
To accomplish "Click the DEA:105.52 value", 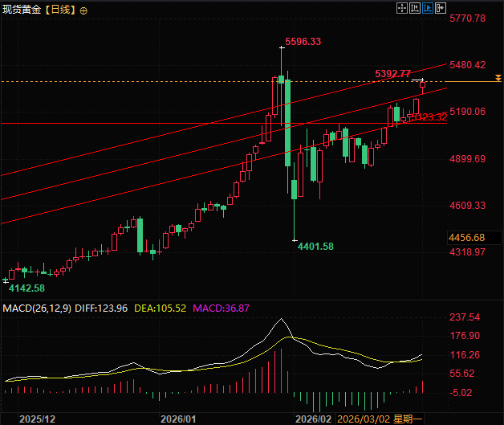I will 160,309.
